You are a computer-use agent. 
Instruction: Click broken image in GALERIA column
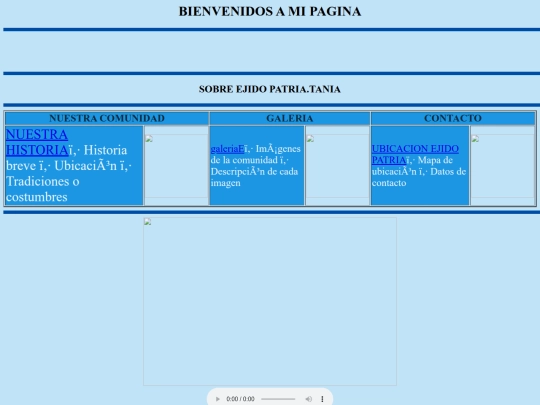[x=338, y=166]
